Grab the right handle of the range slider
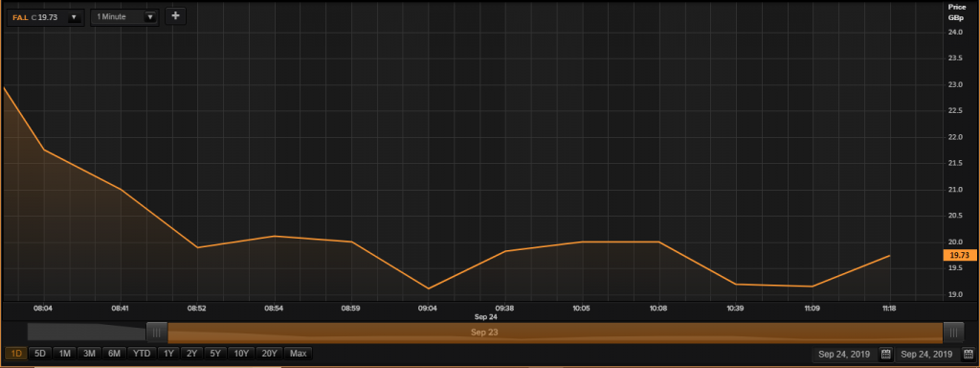This screenshot has height=368, width=980. coord(953,333)
